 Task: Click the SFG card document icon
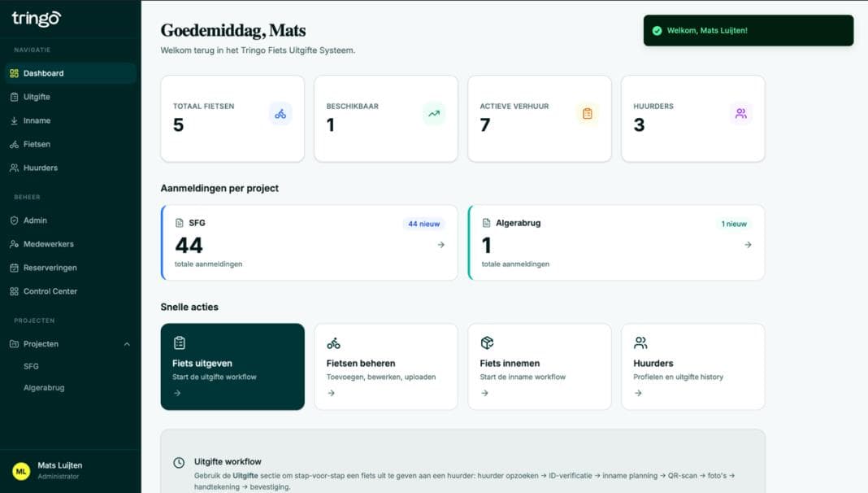point(180,223)
